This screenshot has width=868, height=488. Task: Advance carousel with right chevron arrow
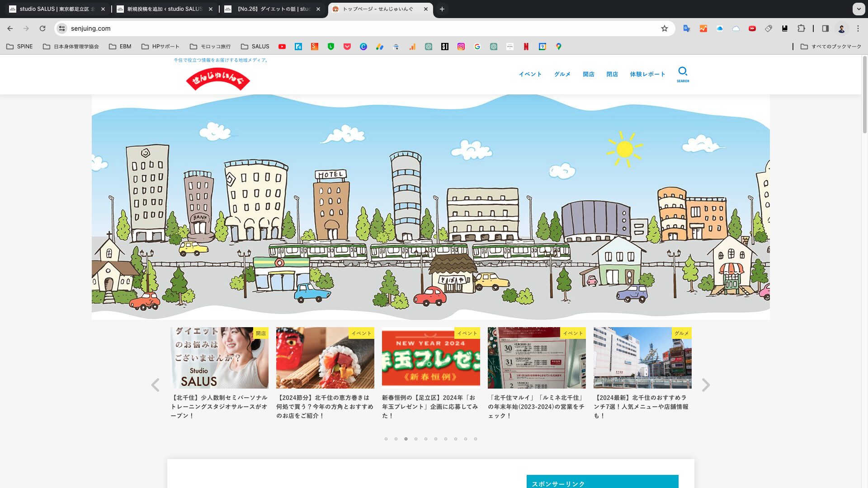706,385
